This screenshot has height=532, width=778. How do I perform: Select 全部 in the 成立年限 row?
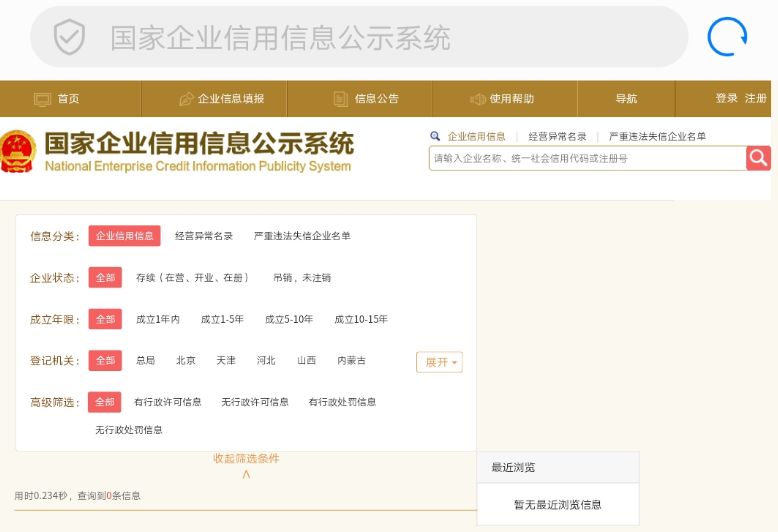click(x=105, y=319)
